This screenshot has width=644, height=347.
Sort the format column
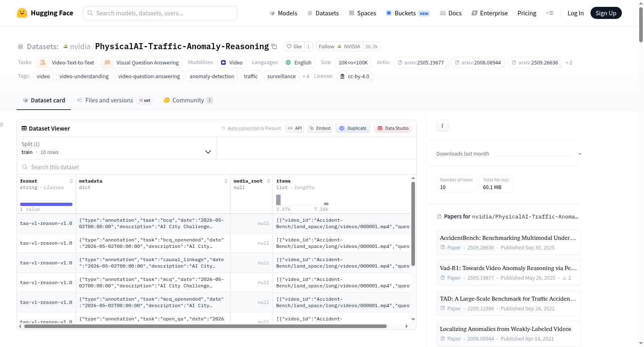tap(71, 181)
